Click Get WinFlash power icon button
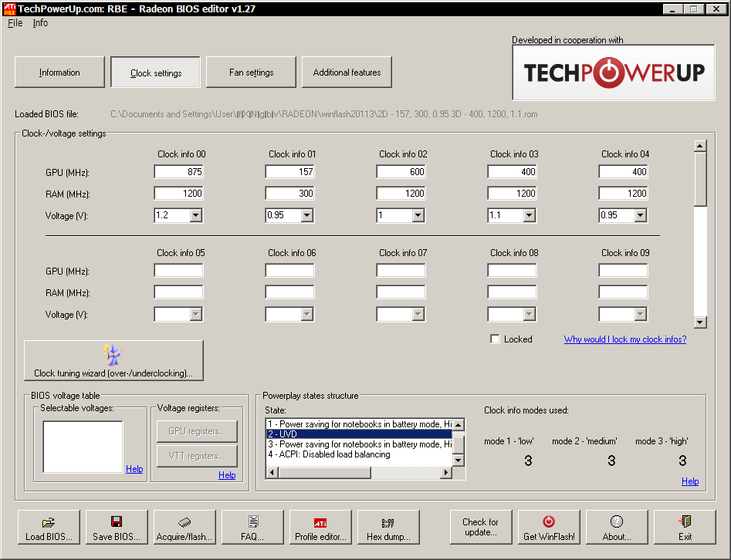The height and width of the screenshot is (560, 731). (548, 528)
